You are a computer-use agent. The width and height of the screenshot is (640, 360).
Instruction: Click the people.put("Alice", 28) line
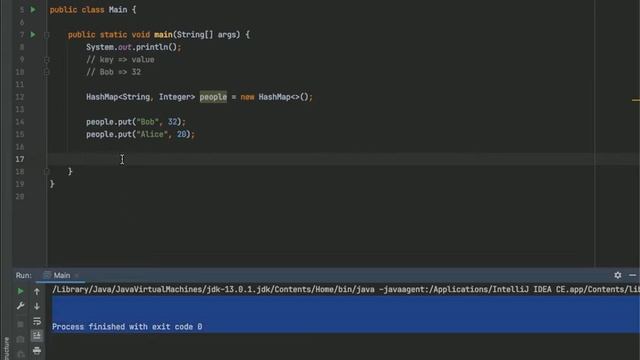[x=140, y=134]
